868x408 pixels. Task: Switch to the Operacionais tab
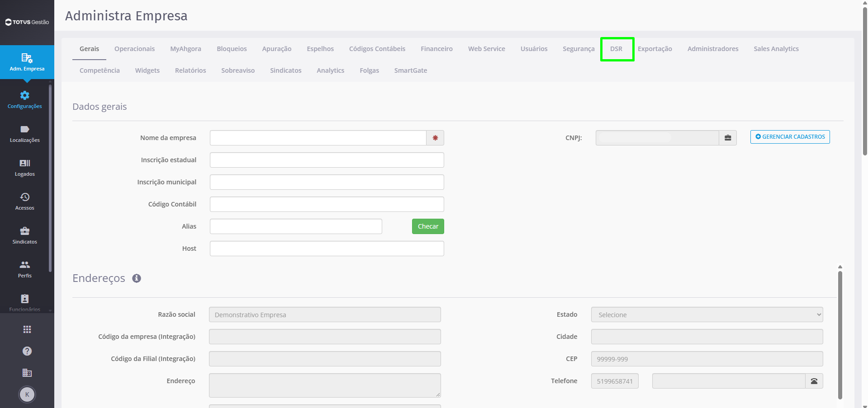134,49
